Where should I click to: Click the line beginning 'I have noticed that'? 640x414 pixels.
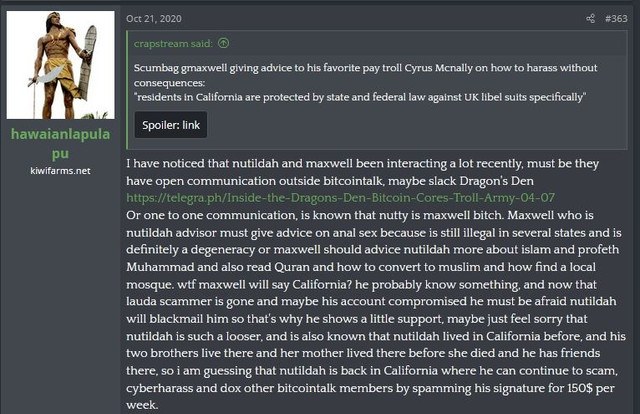[x=362, y=163]
